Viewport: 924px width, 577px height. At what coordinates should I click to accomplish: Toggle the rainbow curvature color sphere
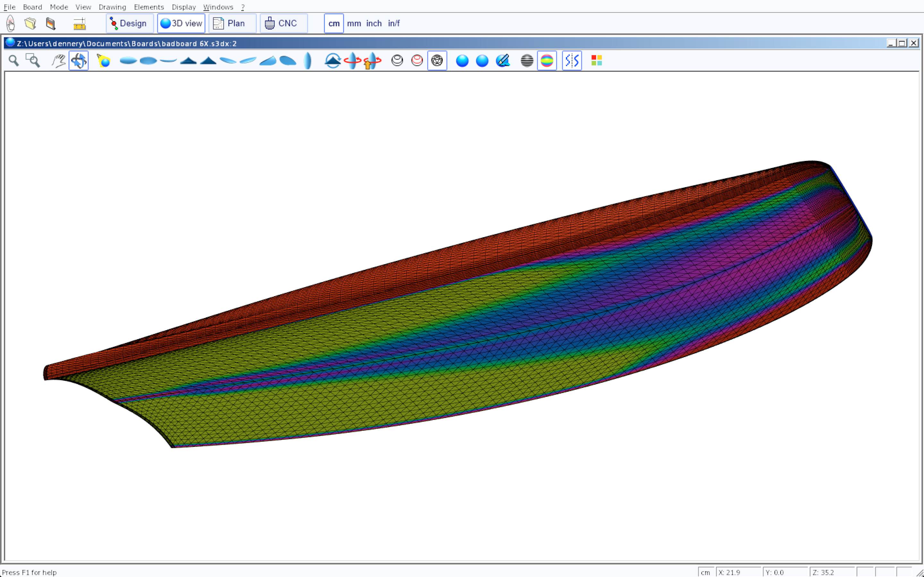[547, 61]
